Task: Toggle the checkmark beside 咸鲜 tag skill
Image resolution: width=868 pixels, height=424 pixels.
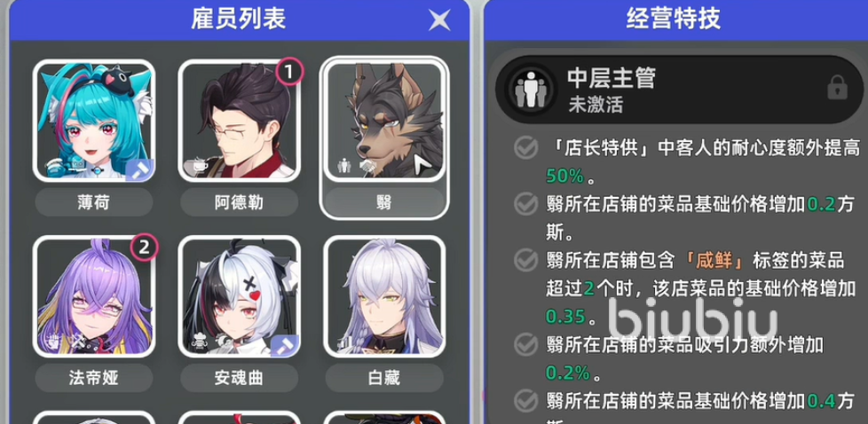Action: 525,260
